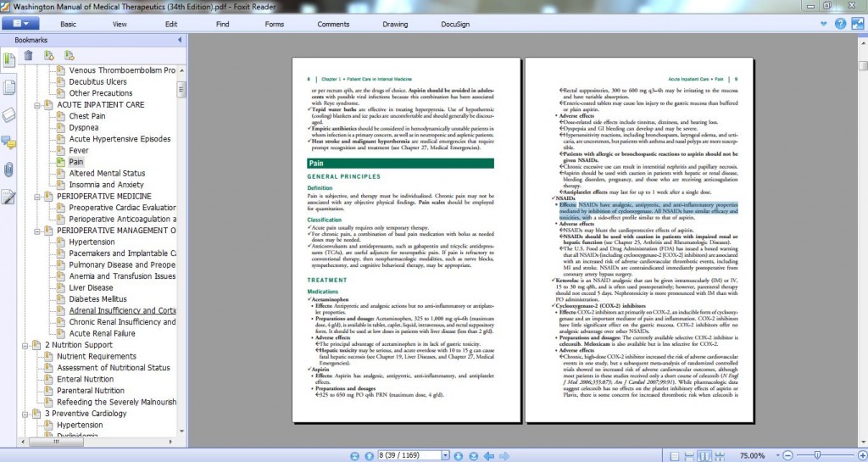Open the Comments ribbon tab
The image size is (868, 462).
(x=333, y=25)
